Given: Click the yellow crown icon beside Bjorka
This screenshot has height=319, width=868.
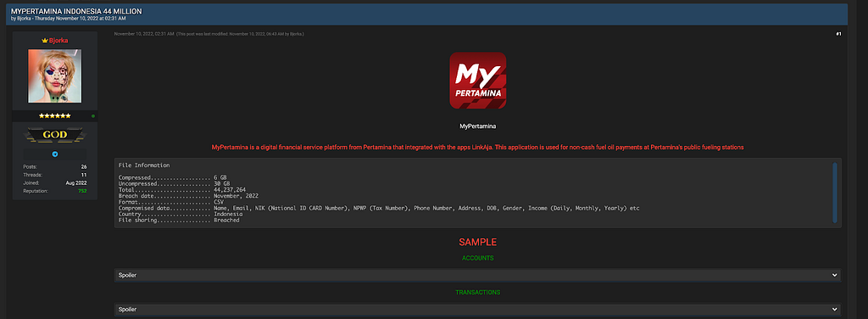Looking at the screenshot, I should pos(45,41).
